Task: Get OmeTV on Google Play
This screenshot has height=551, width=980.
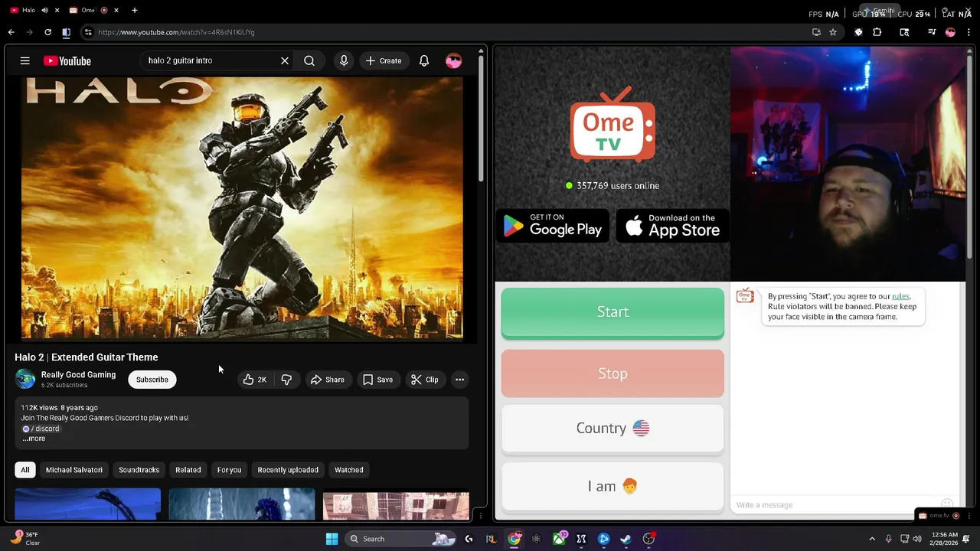Action: 553,226
